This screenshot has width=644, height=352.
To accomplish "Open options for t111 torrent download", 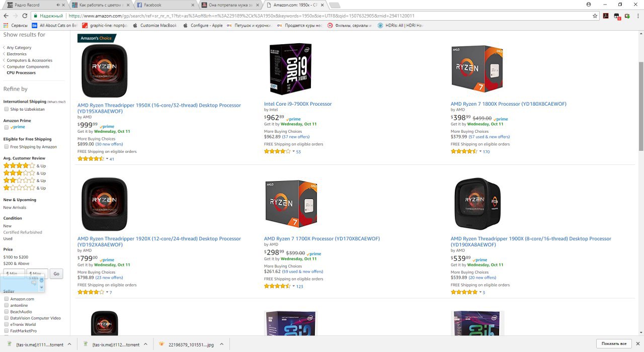I will point(69,344).
